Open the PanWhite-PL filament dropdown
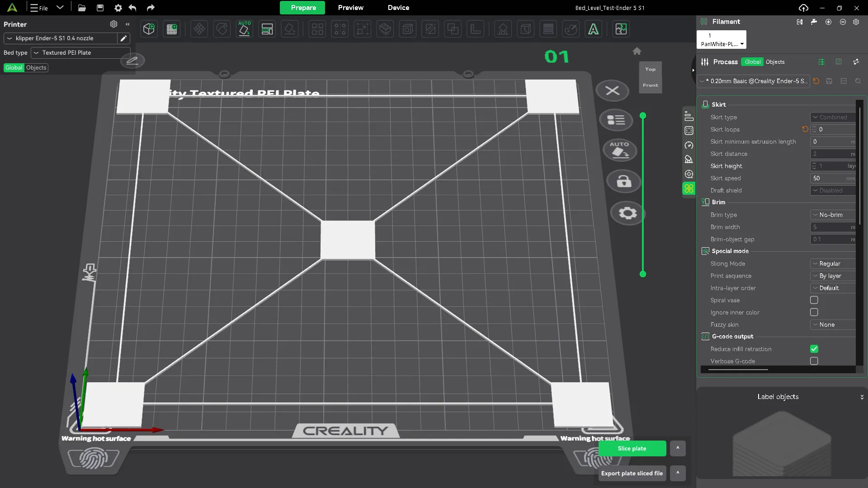The width and height of the screenshot is (868, 488). click(722, 40)
